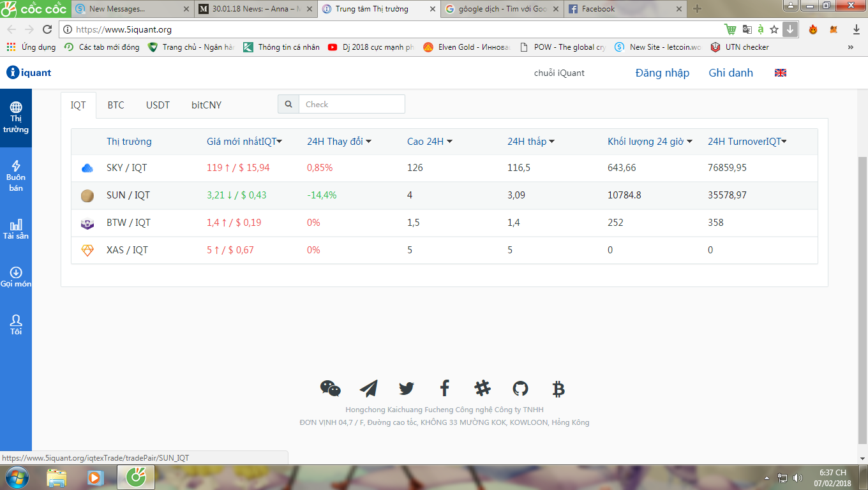The width and height of the screenshot is (868, 490).
Task: Click the browser download arrow button
Action: (790, 29)
